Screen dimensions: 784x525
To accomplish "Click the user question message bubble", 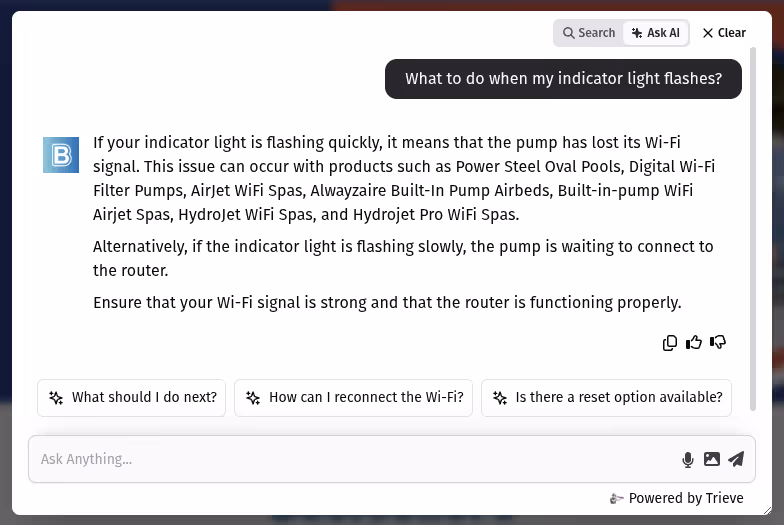I will click(x=563, y=80).
